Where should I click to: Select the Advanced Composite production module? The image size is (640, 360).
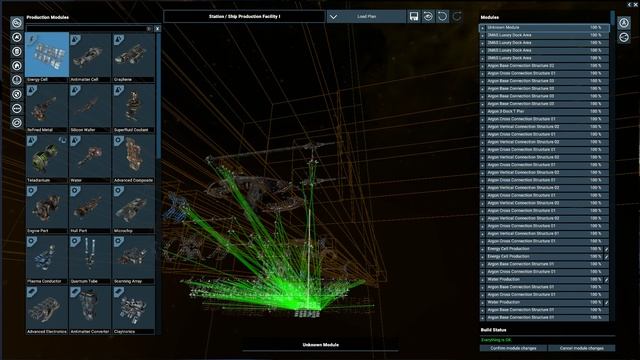[133, 159]
